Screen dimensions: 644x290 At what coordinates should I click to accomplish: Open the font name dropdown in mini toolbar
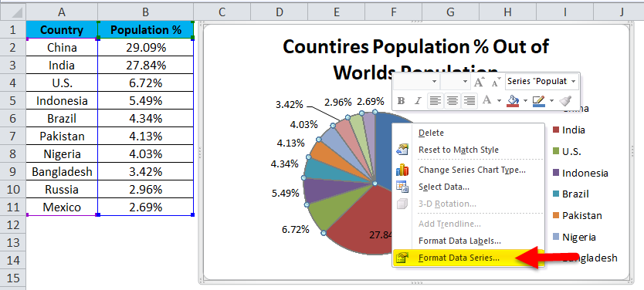click(435, 82)
